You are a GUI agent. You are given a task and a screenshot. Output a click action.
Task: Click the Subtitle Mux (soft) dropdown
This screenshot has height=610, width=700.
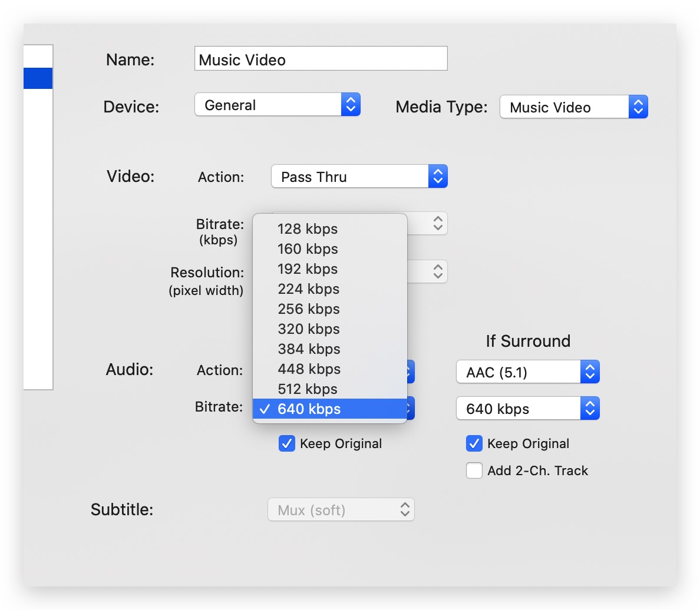click(341, 510)
